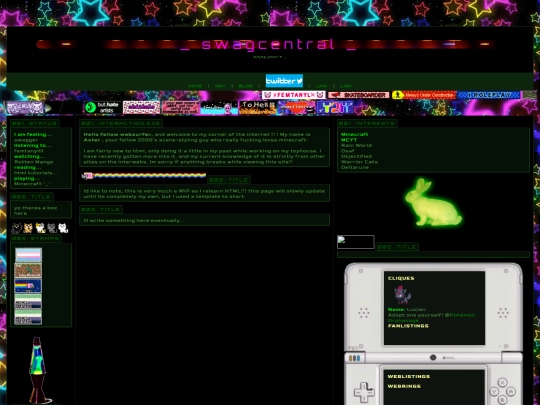Click the rainbow 'yay' blinkie

(x=335, y=107)
